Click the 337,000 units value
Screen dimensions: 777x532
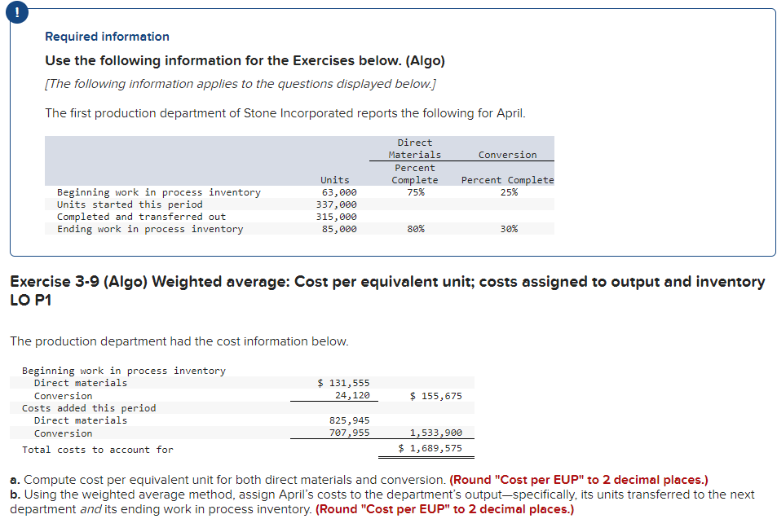pos(337,204)
